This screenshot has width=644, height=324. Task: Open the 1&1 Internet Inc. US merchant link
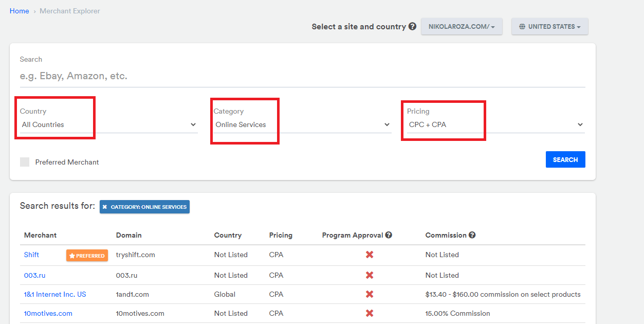click(x=55, y=295)
